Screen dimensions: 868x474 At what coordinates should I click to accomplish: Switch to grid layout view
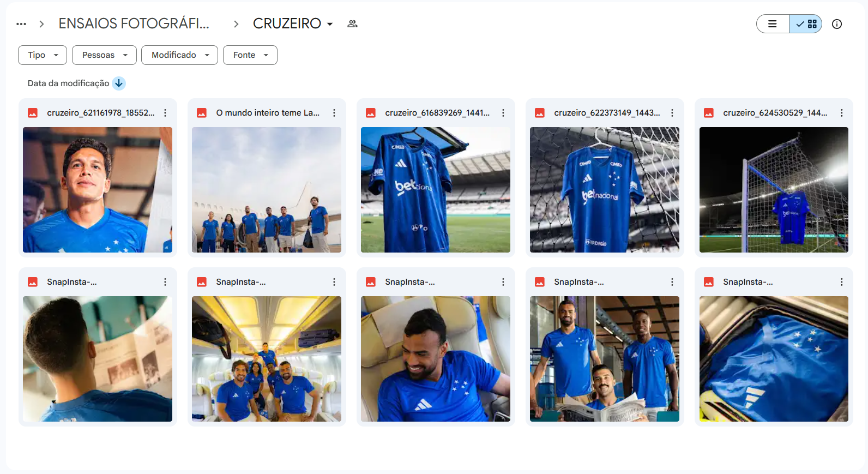click(x=806, y=24)
